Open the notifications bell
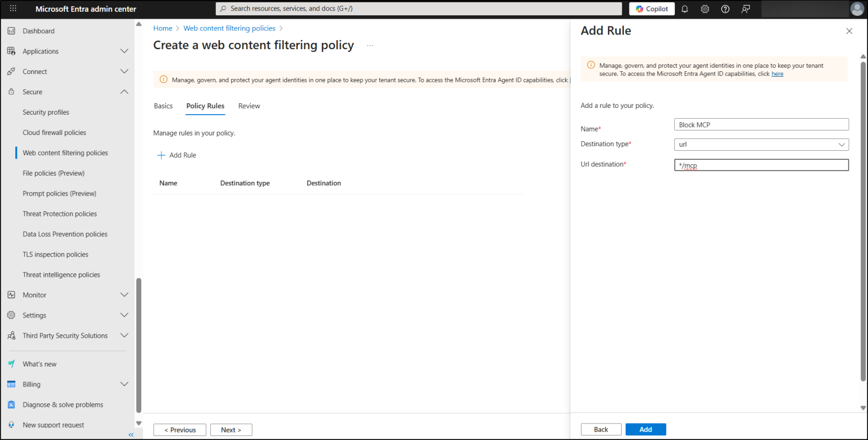This screenshot has height=440, width=868. 684,9
